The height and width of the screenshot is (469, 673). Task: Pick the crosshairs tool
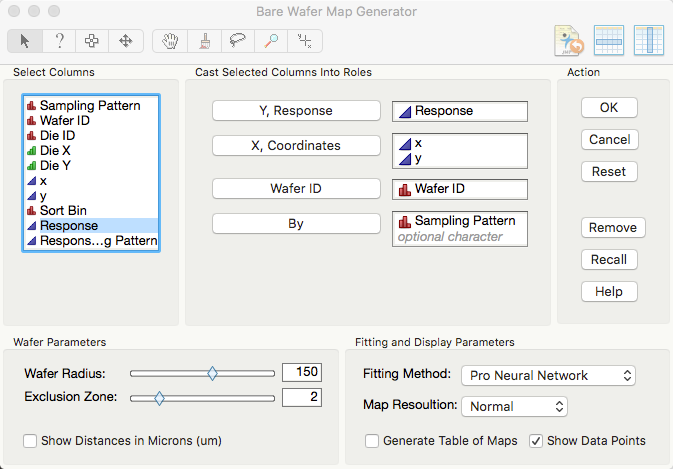pos(305,41)
